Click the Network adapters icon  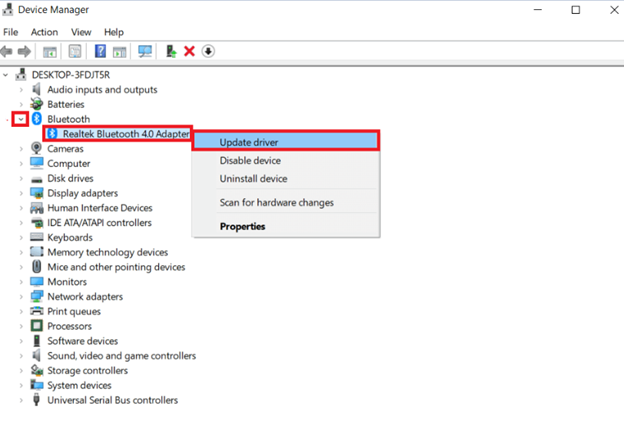36,296
